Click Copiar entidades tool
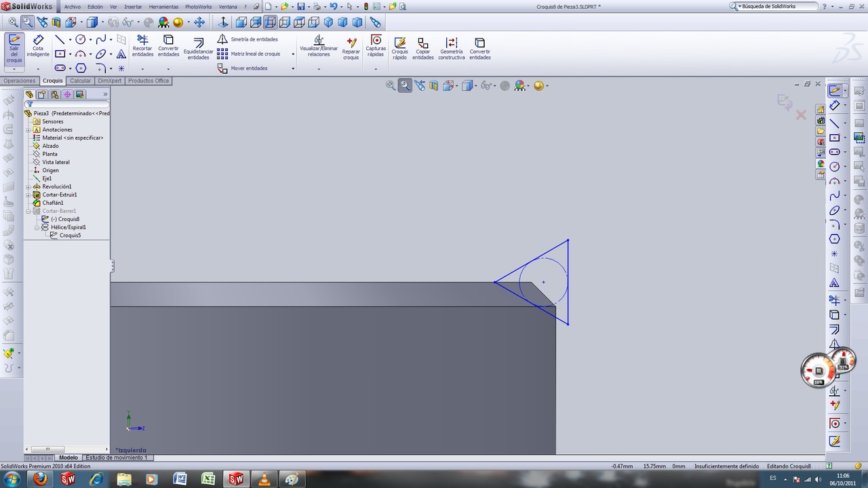The image size is (868, 488). point(422,49)
